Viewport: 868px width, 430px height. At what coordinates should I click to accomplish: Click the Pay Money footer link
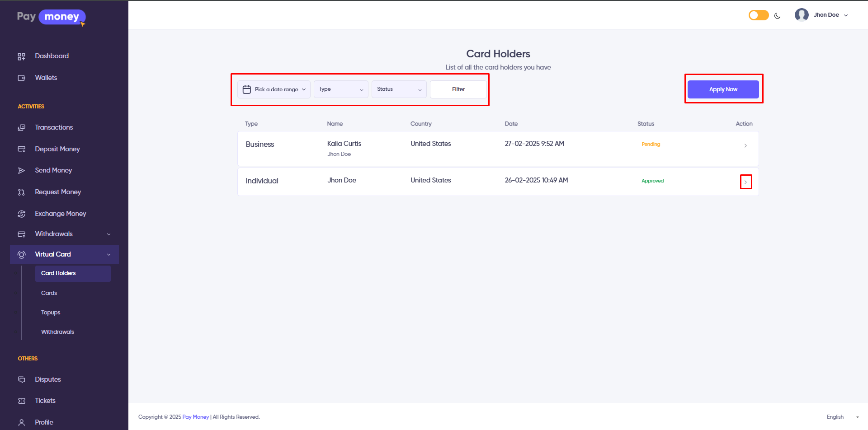(195, 417)
